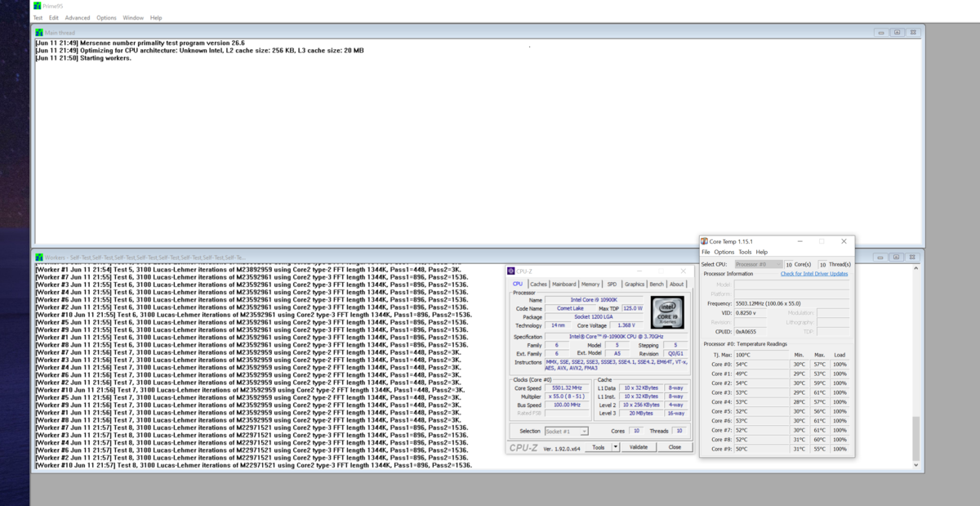Open the Bench tab in CPU-Z
Image resolution: width=980 pixels, height=506 pixels.
pos(657,284)
